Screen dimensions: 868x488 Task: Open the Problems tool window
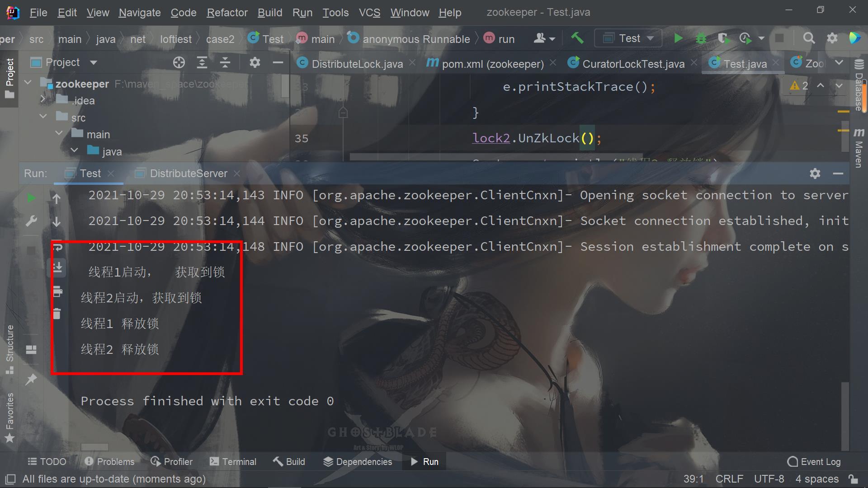tap(109, 462)
